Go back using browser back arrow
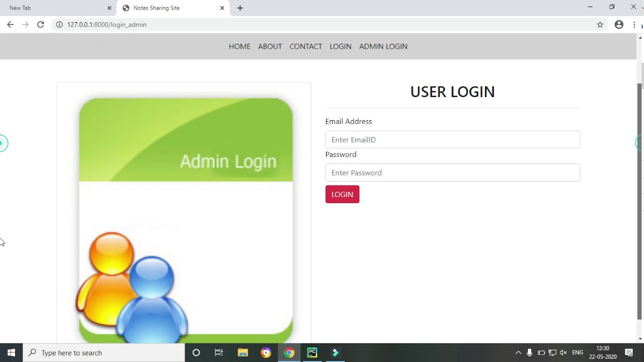 (10, 24)
